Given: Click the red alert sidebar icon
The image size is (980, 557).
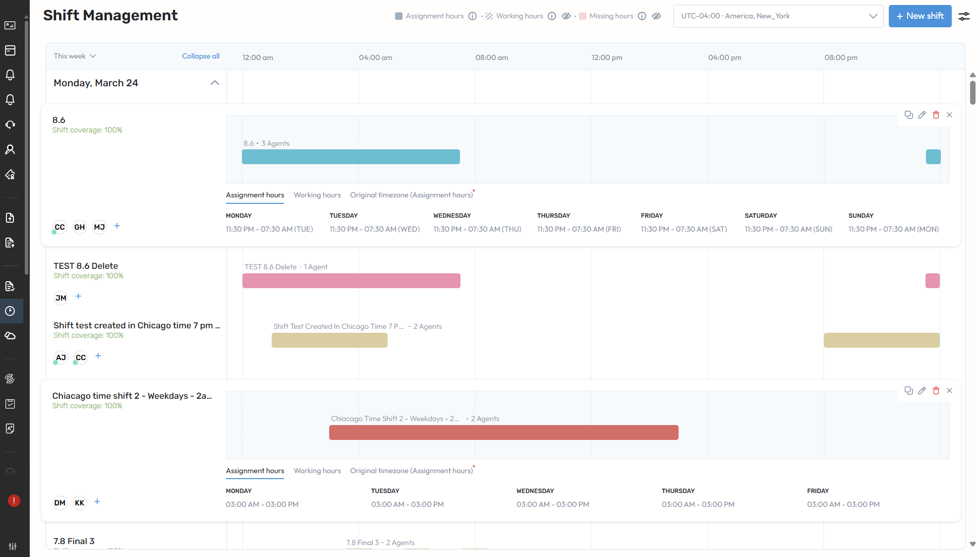Looking at the screenshot, I should click(14, 501).
